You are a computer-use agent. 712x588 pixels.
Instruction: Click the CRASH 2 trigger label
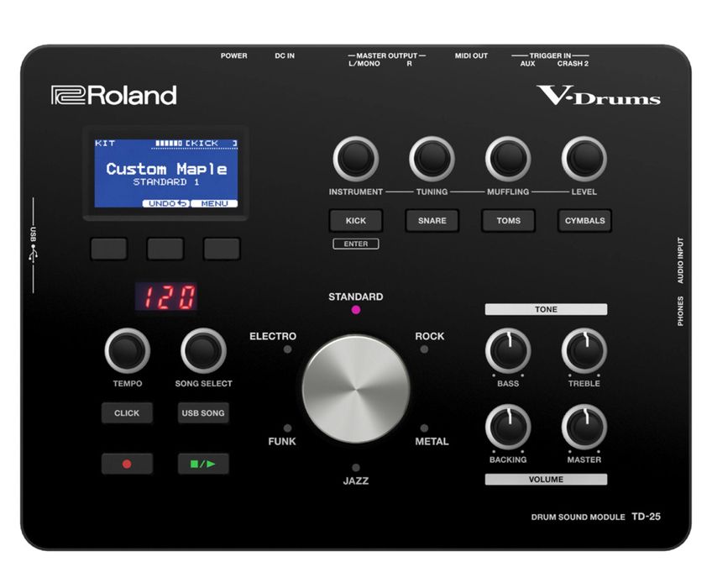pos(573,64)
